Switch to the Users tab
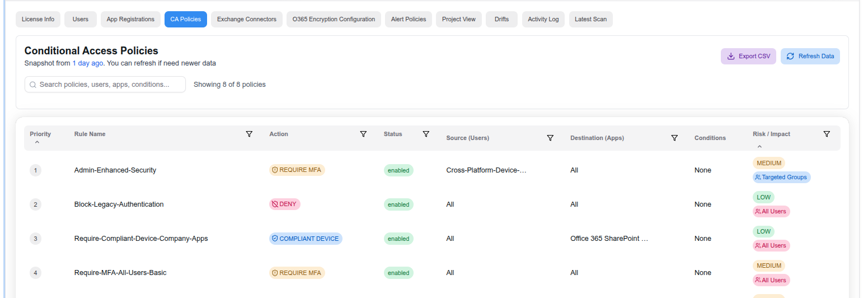 point(81,19)
